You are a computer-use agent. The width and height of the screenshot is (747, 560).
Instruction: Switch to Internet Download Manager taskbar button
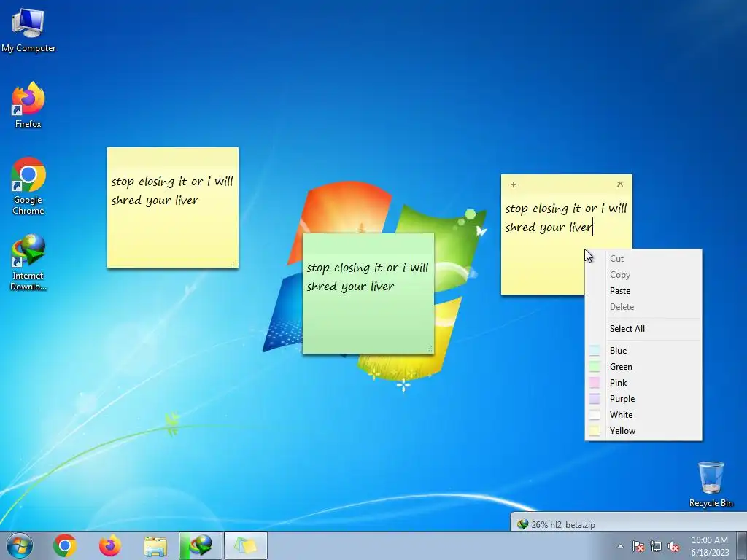201,545
